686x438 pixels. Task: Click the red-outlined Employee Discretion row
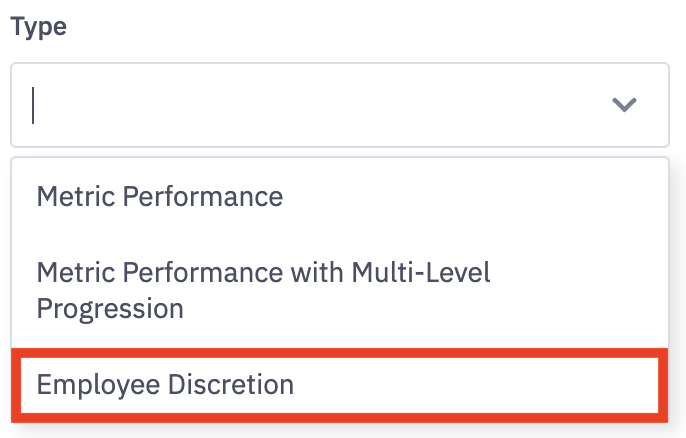340,384
